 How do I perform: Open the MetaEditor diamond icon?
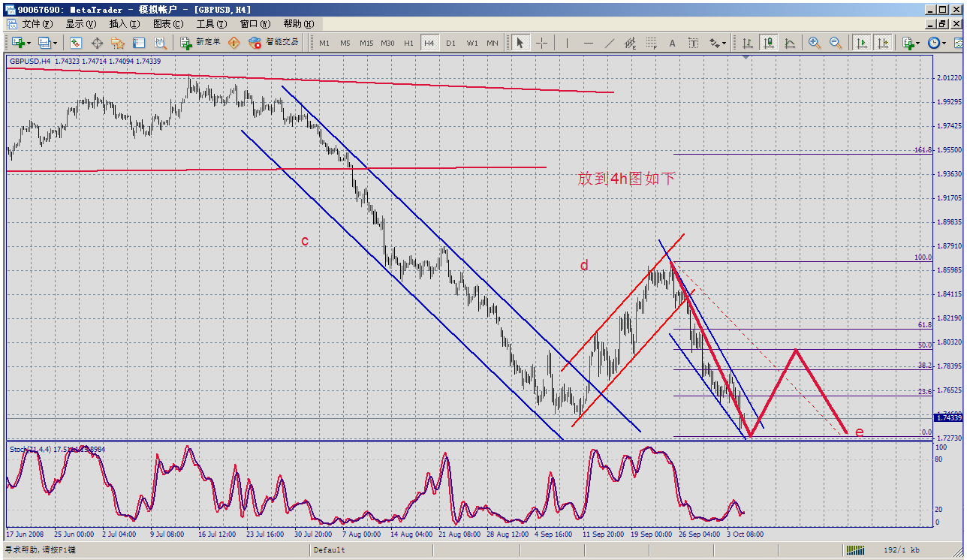pyautogui.click(x=234, y=43)
